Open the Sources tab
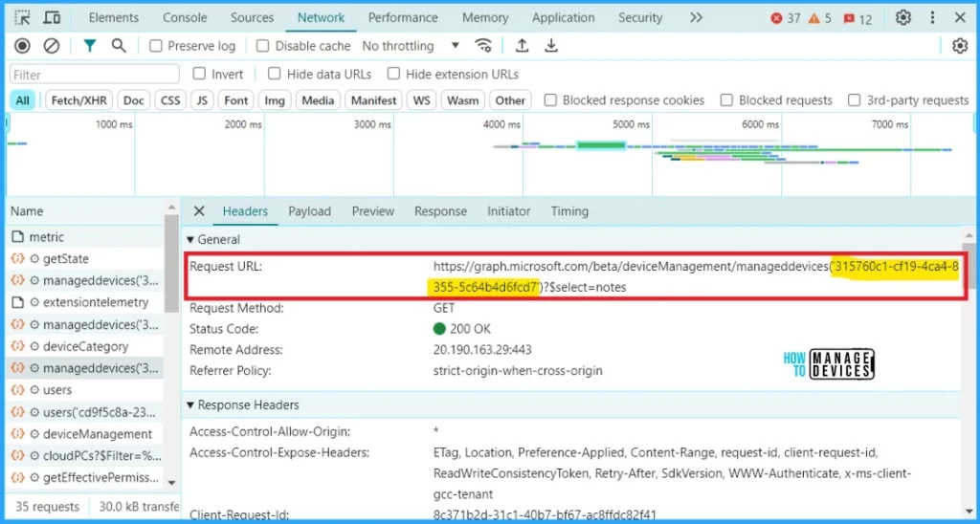980x524 pixels. coord(252,17)
